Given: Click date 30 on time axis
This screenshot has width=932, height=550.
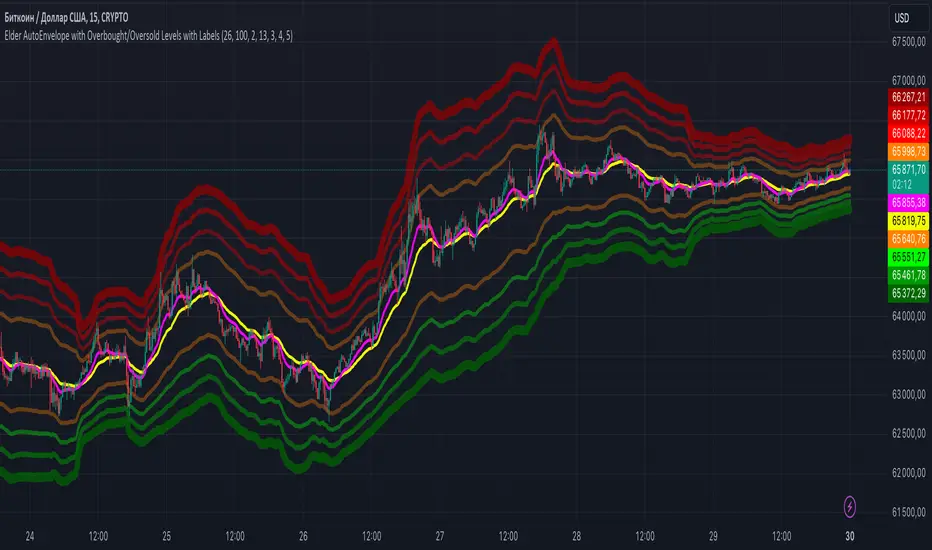Looking at the screenshot, I should tap(849, 536).
